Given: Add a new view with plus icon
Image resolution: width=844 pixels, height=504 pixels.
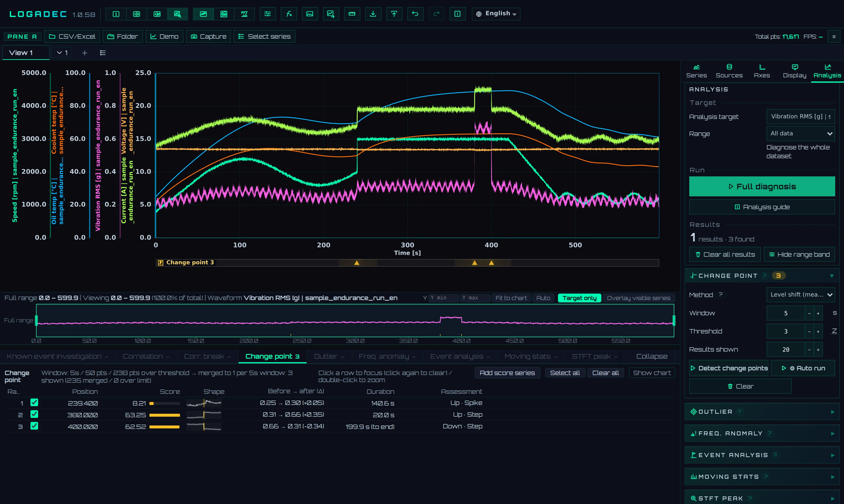Looking at the screenshot, I should click(85, 53).
